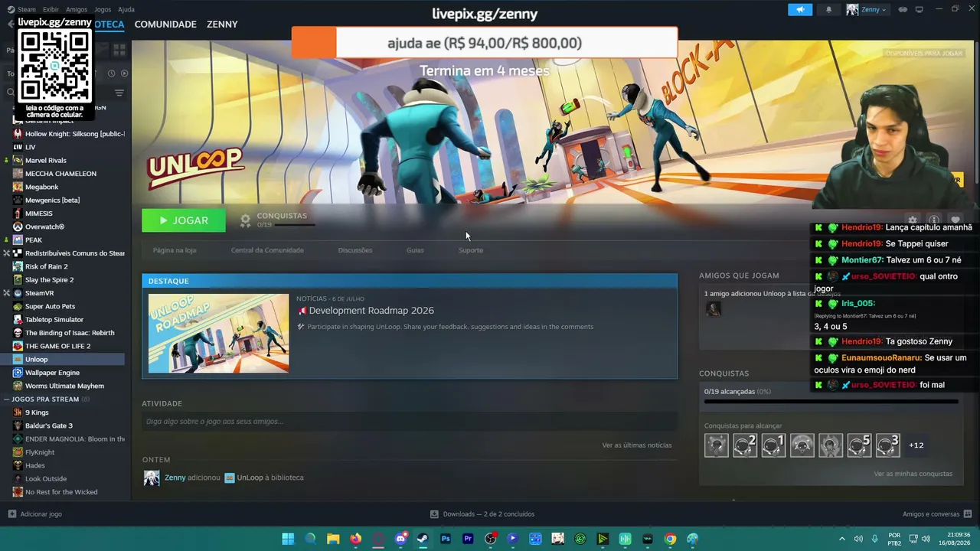980x551 pixels.
Task: Click the library search magnifier icon
Action: 10,93
